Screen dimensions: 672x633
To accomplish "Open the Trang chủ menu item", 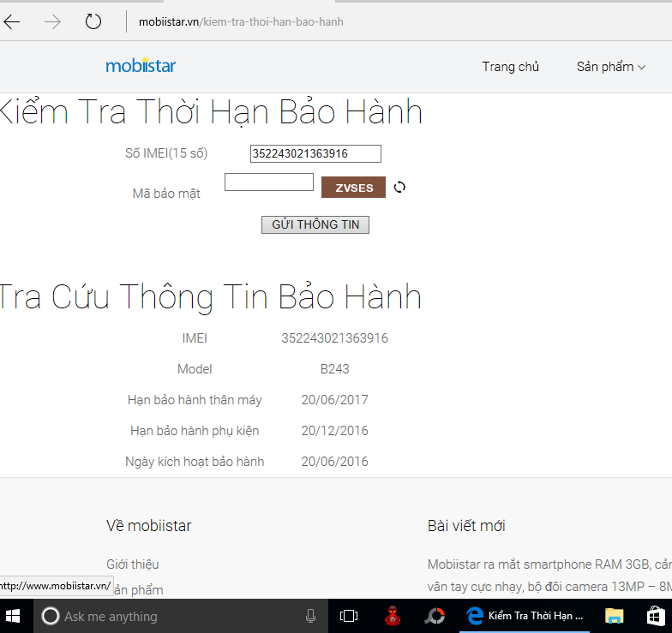I will (511, 67).
